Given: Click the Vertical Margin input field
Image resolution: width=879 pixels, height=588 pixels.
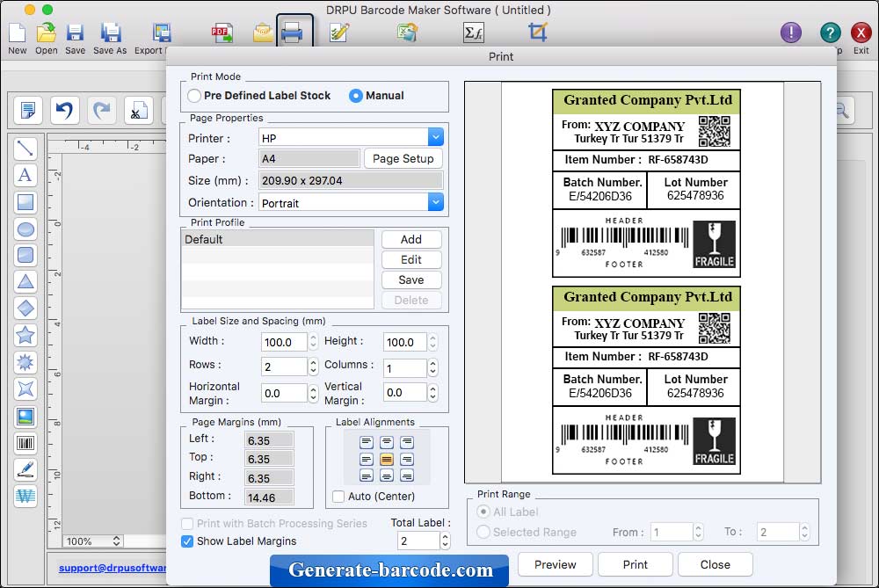Looking at the screenshot, I should point(404,393).
